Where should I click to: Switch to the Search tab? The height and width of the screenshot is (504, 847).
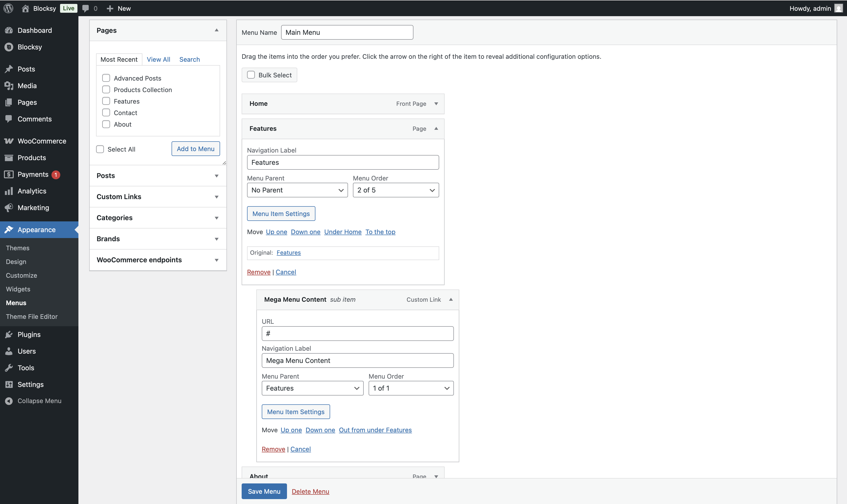pos(190,60)
